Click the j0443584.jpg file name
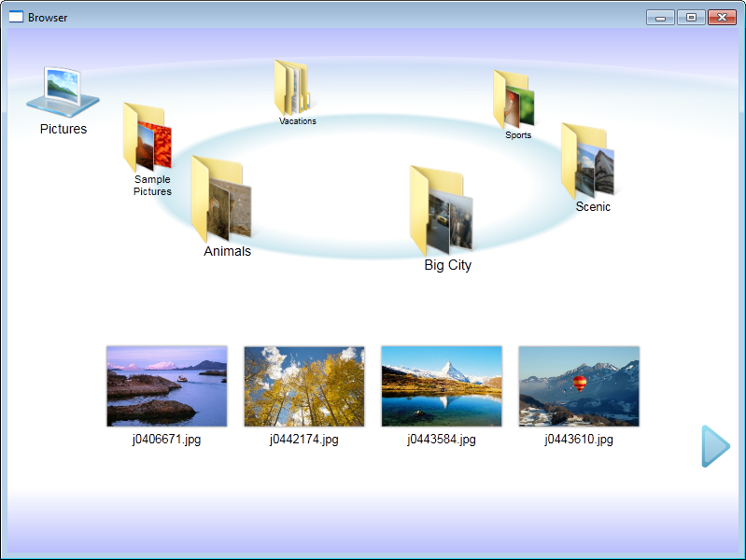The height and width of the screenshot is (560, 746). [x=442, y=440]
